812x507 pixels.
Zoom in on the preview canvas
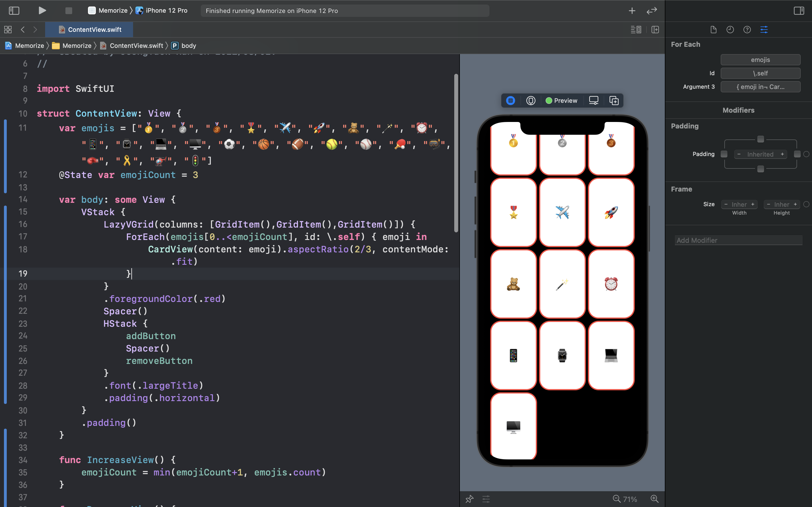click(654, 499)
